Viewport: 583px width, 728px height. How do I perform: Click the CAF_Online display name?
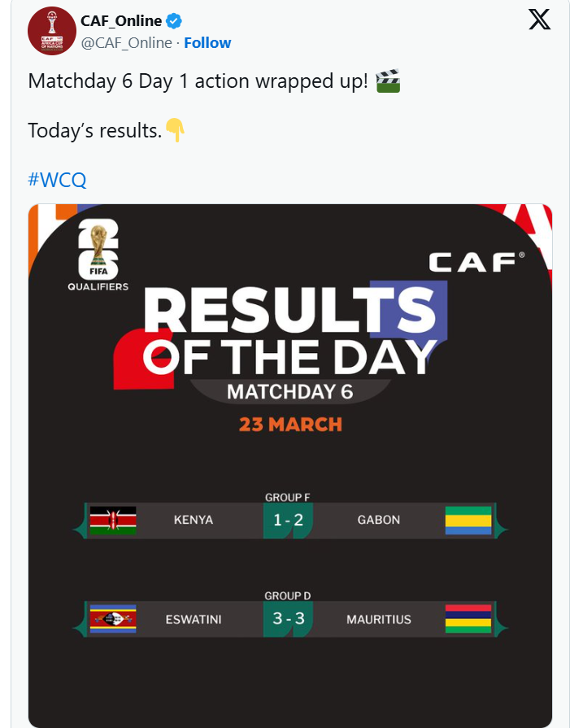point(121,21)
